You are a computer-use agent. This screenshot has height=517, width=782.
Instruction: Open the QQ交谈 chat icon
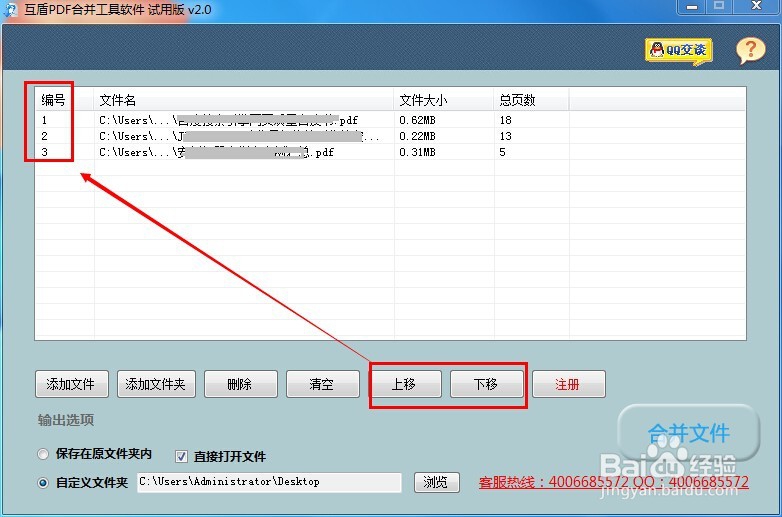(678, 51)
